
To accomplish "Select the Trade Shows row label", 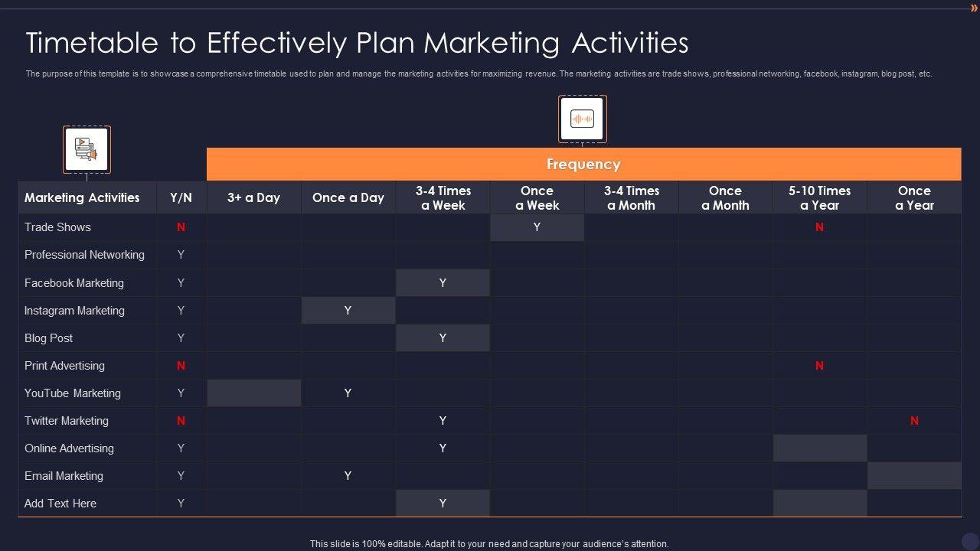I will tap(57, 227).
